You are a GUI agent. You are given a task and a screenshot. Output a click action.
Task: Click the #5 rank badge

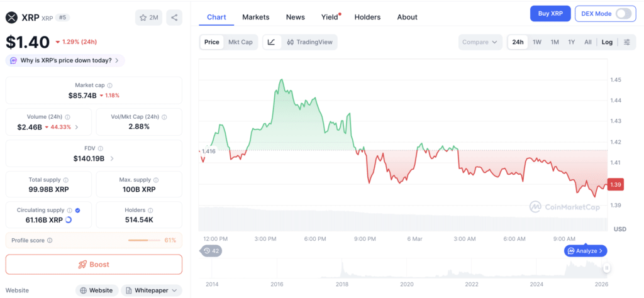pyautogui.click(x=62, y=18)
